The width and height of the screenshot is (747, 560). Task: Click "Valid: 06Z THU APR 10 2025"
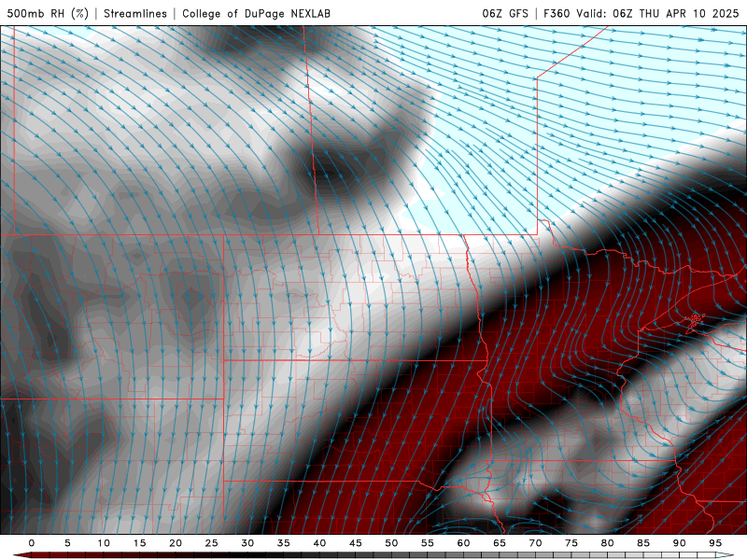[x=657, y=13]
